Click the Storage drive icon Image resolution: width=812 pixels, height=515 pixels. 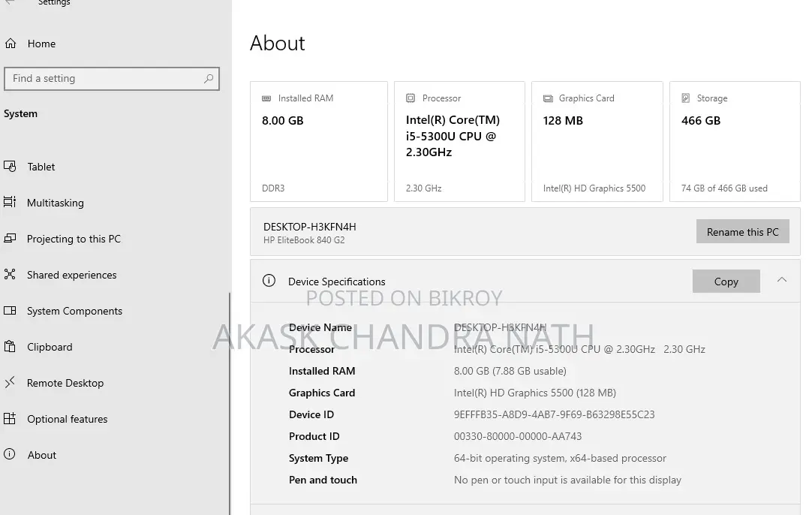686,98
